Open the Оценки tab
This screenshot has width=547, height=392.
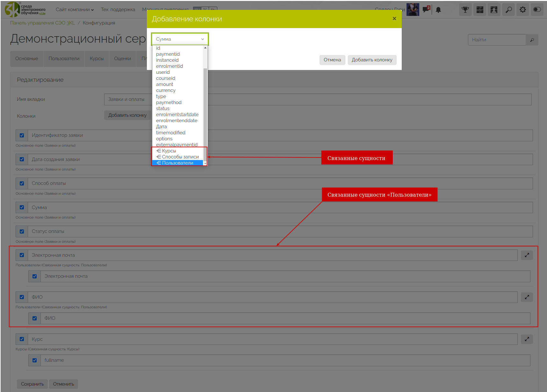[x=122, y=59]
